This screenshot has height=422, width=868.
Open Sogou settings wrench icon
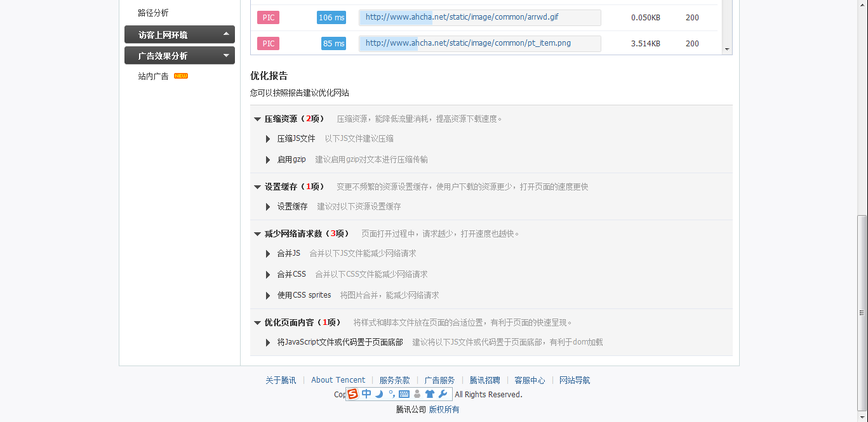(x=443, y=394)
